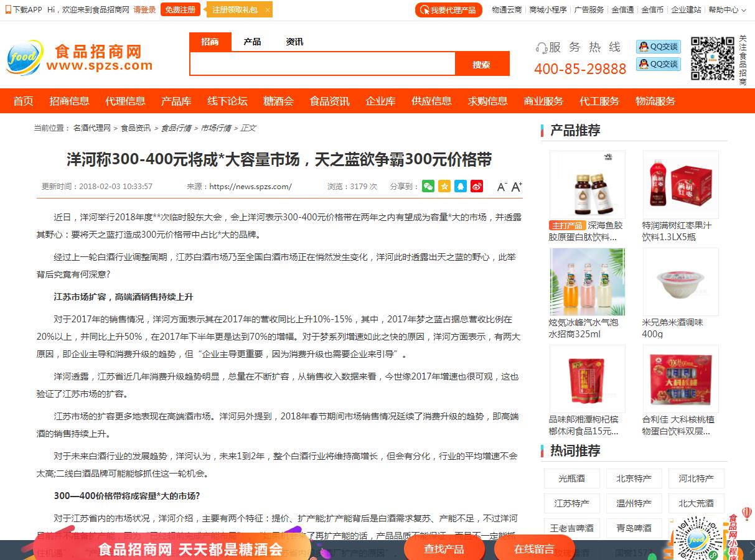The height and width of the screenshot is (560, 755).
Task: Click 市场行情 breadcrumb link
Action: [x=216, y=128]
